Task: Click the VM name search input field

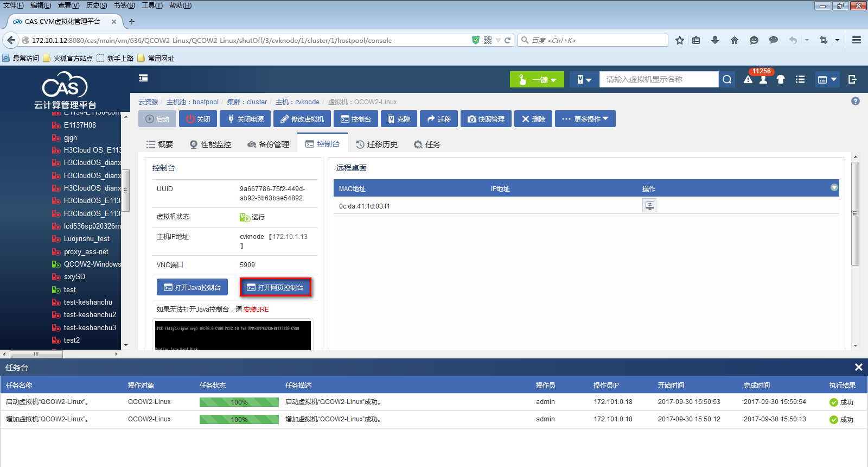Action: coord(659,80)
